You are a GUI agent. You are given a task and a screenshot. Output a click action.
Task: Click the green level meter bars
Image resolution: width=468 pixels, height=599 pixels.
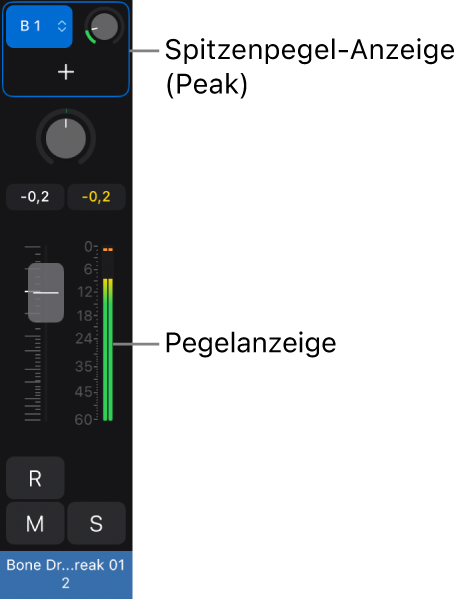pos(108,350)
